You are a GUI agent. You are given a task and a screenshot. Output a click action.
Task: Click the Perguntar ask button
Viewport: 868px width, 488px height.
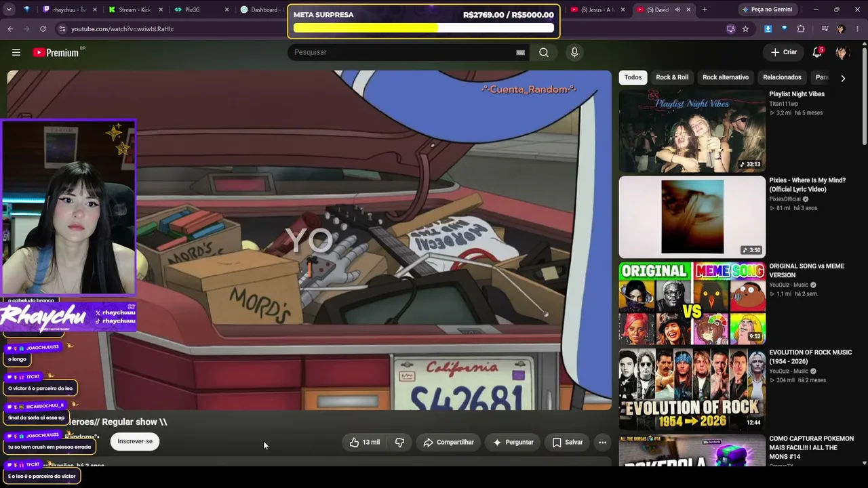pyautogui.click(x=513, y=442)
